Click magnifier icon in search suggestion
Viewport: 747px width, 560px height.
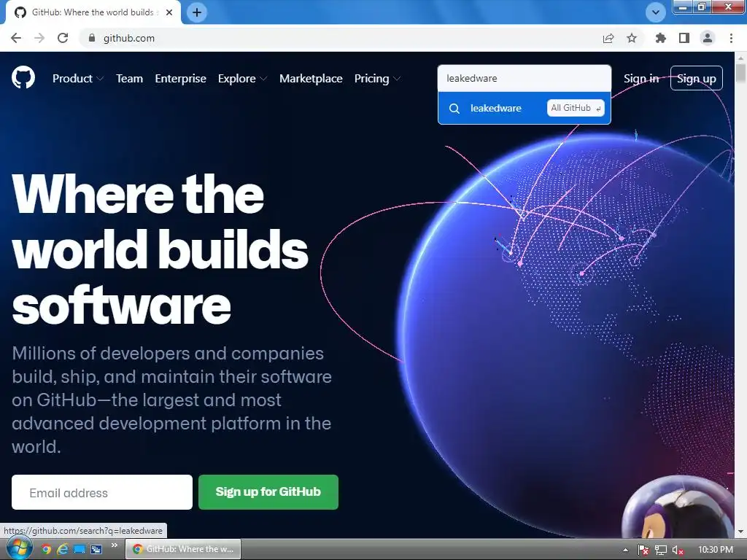[x=454, y=109]
